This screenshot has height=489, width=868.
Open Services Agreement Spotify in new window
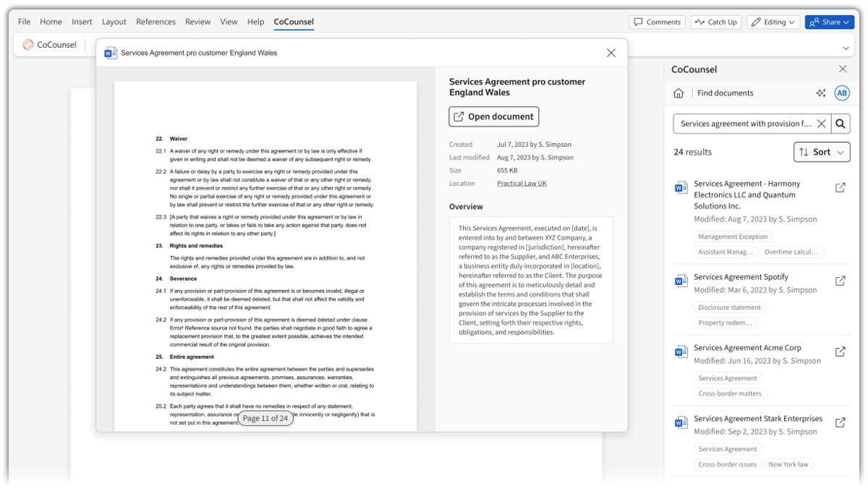840,281
